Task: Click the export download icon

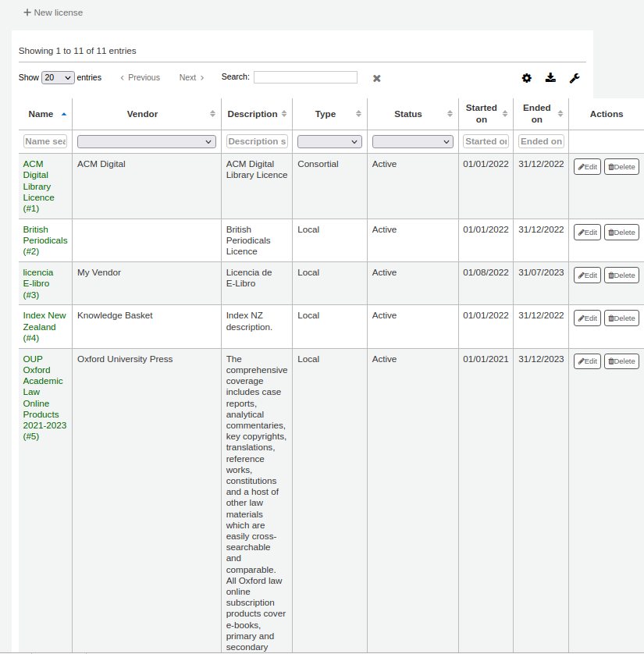Action: [550, 77]
